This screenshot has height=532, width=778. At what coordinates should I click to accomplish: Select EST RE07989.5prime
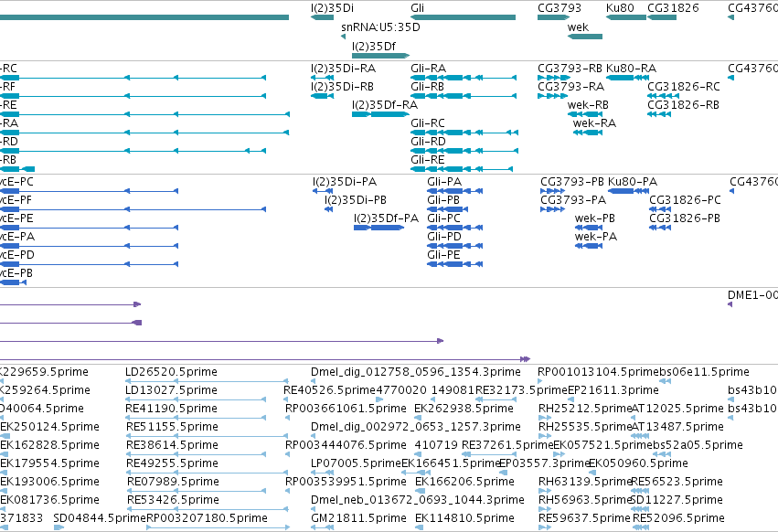173,482
